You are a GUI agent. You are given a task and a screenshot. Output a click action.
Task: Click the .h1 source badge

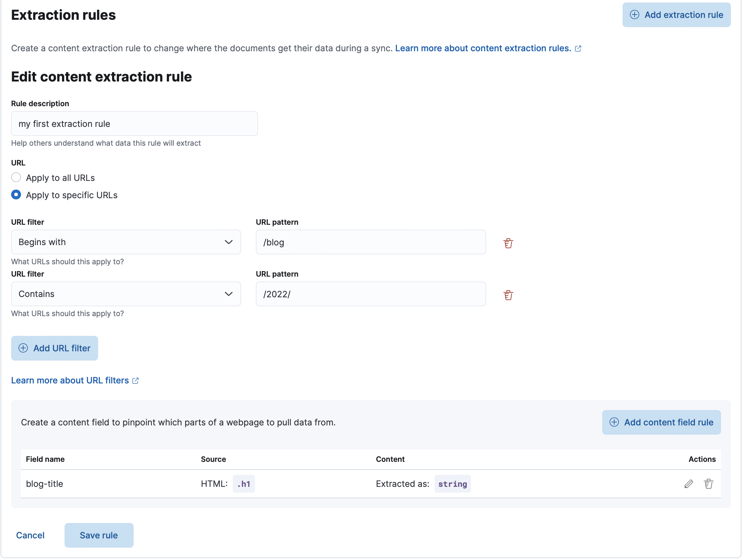click(244, 483)
